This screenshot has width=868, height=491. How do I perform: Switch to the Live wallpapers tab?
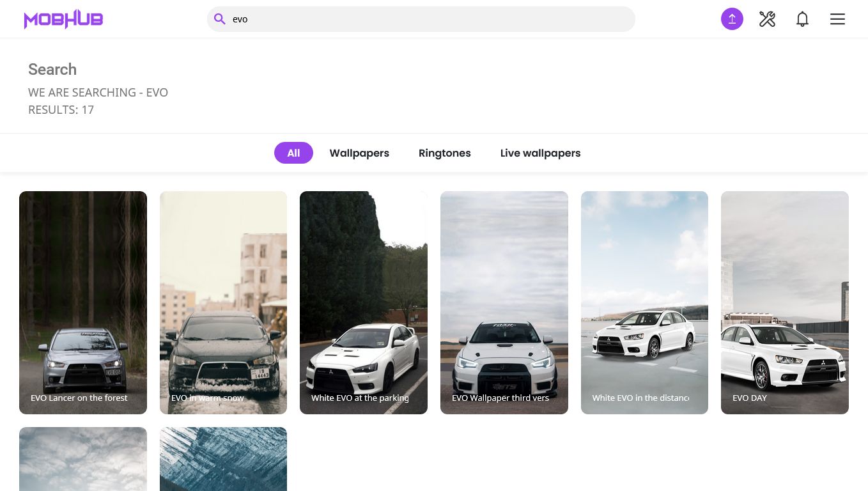coord(540,153)
